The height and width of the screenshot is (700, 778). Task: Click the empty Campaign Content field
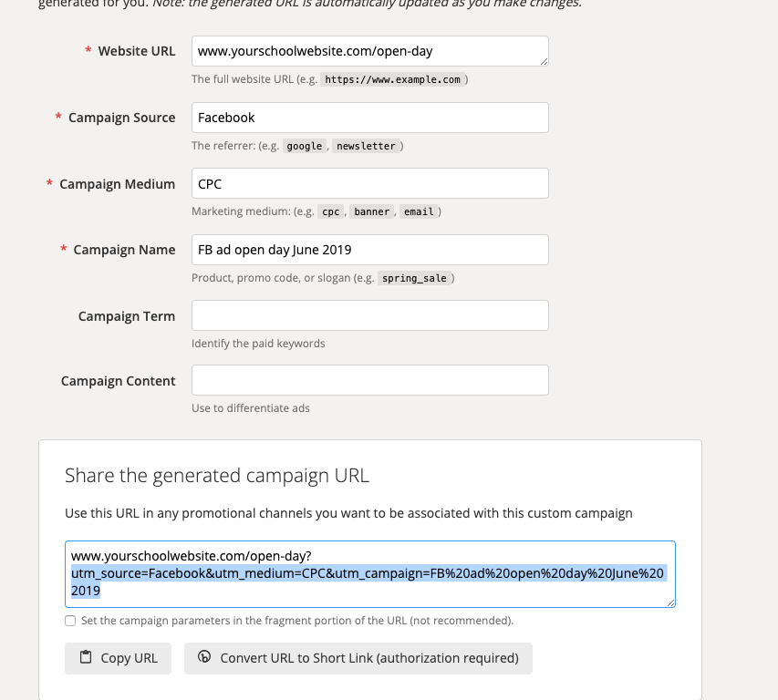point(369,380)
